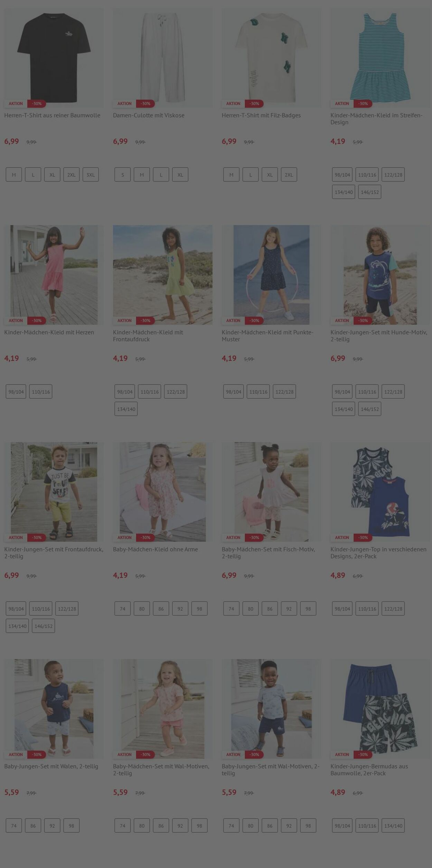The width and height of the screenshot is (432, 868).
Task: Select size 74 for Baby-Jungen-Set mit Wal-Motiven
Action: 231,825
